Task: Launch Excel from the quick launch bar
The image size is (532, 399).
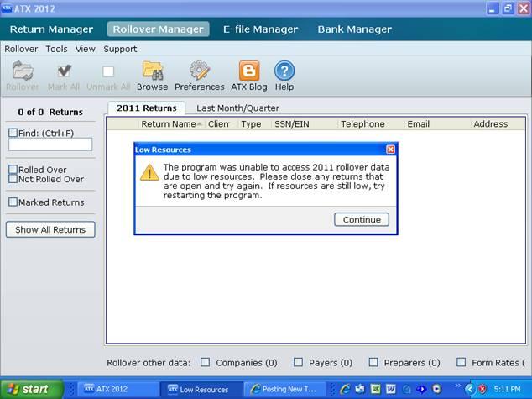Action: tap(375, 389)
